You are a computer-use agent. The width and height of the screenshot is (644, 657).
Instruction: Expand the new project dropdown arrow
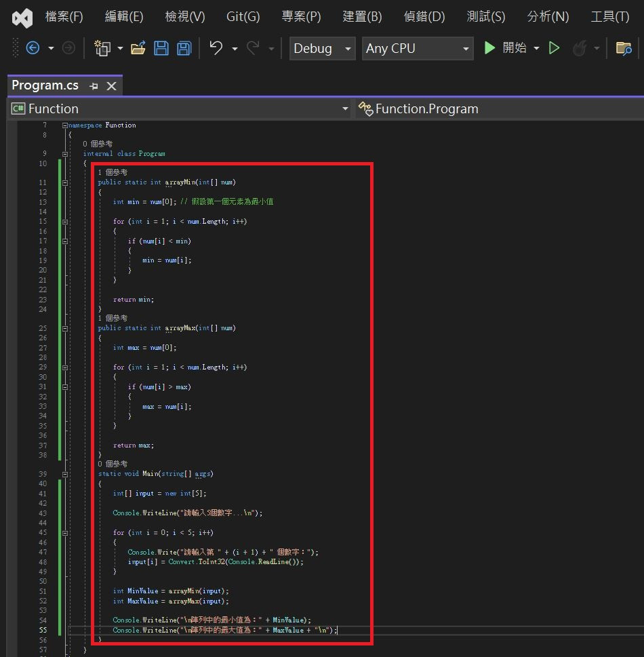pyautogui.click(x=120, y=49)
